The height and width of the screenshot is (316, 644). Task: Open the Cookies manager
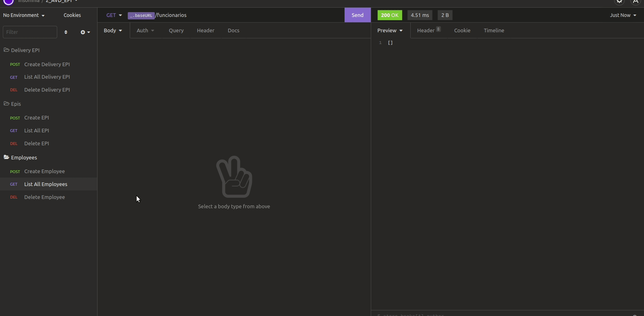[x=72, y=15]
